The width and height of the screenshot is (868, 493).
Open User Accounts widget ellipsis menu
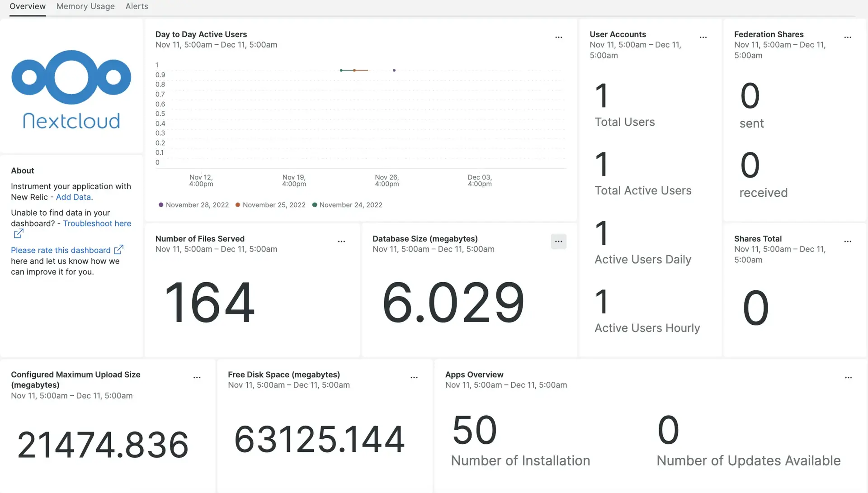703,37
